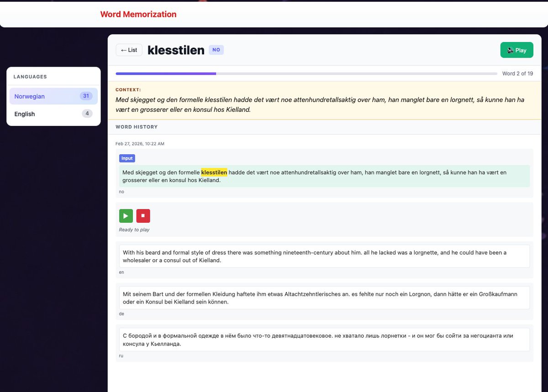Start audio with the green play triangle
This screenshot has height=392, width=548.
[x=126, y=216]
